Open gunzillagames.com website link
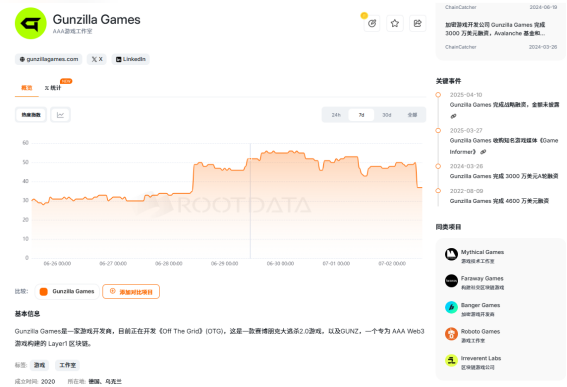Image resolution: width=567 pixels, height=387 pixels. click(48, 59)
